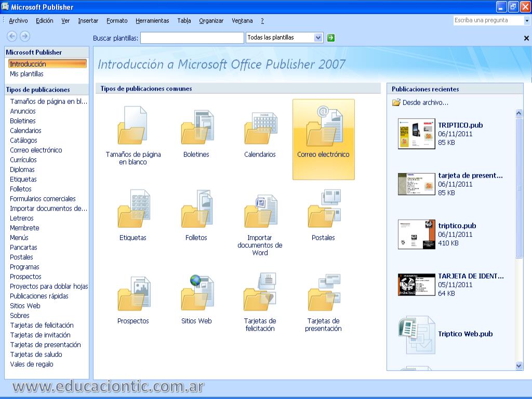Open the Correo electrónico icon
Screen dimensions: 532x399
(323, 128)
